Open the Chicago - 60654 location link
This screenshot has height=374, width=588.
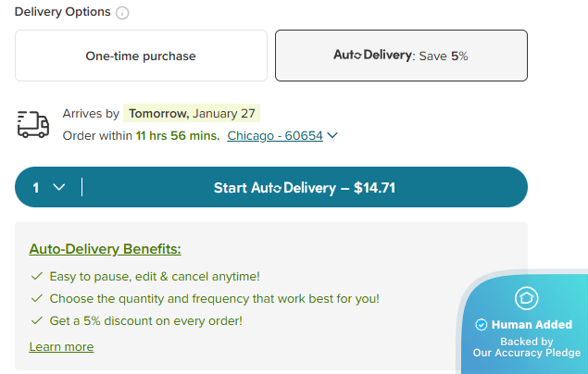pos(275,135)
